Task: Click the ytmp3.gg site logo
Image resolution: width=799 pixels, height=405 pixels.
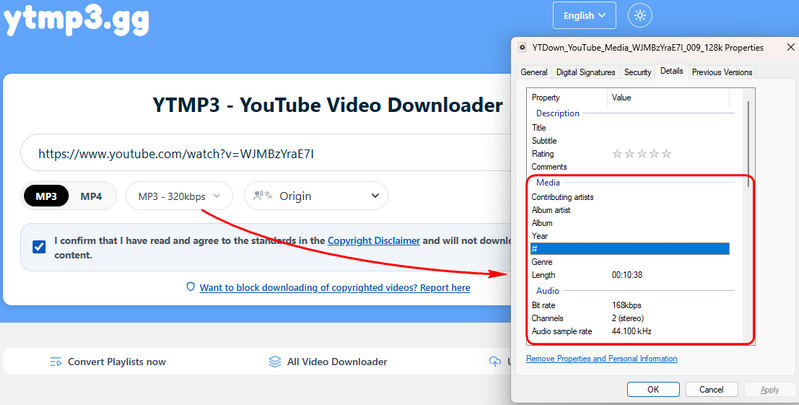Action: click(x=76, y=20)
